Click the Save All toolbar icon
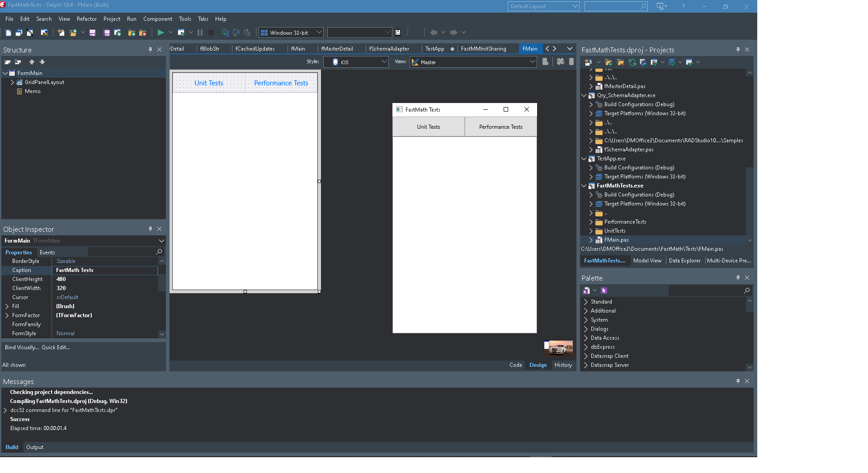 click(107, 33)
